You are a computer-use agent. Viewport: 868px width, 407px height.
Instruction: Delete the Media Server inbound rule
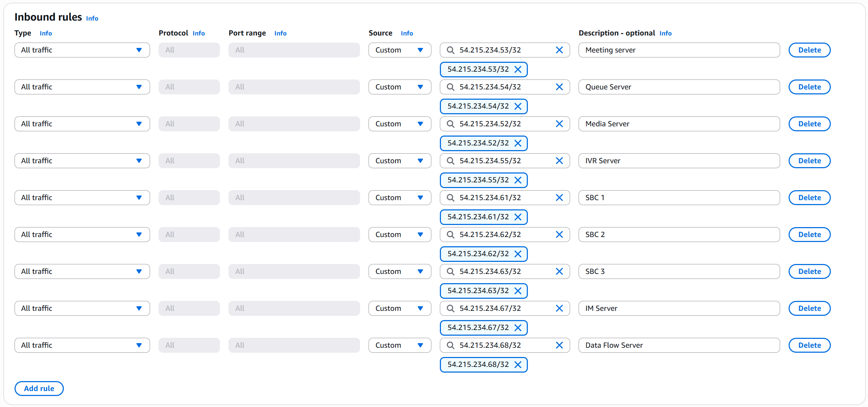[x=809, y=124]
